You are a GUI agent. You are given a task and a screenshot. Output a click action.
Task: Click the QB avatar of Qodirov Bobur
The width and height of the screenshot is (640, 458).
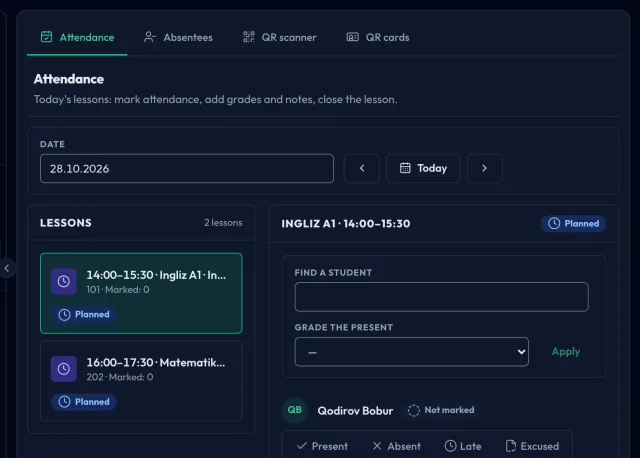pos(295,410)
